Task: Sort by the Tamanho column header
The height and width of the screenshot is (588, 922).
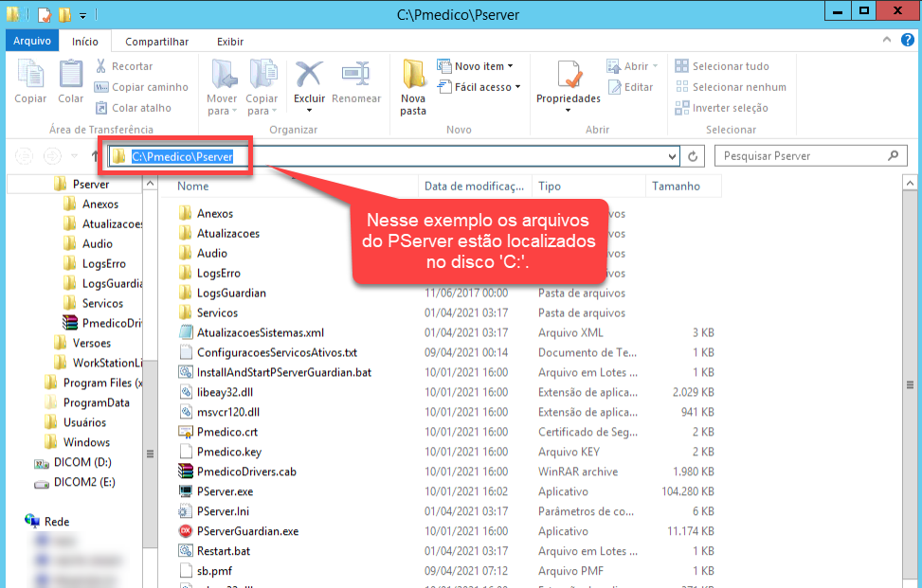Action: tap(676, 187)
